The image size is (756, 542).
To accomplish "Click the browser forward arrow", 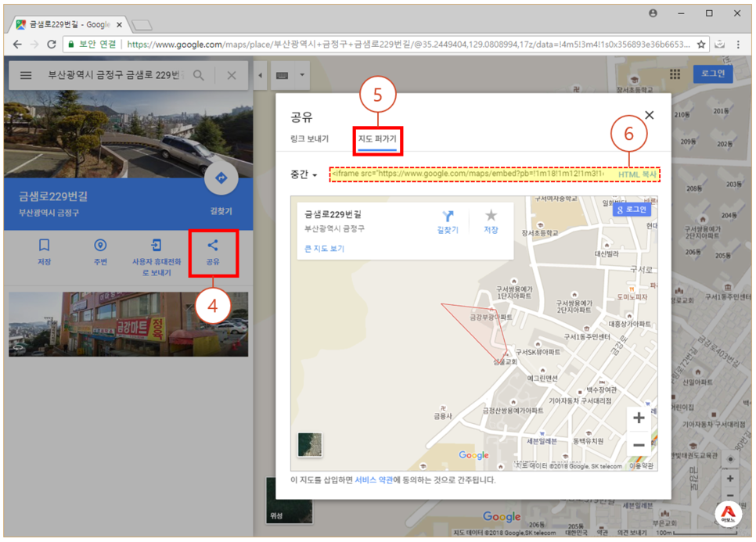I will point(34,45).
